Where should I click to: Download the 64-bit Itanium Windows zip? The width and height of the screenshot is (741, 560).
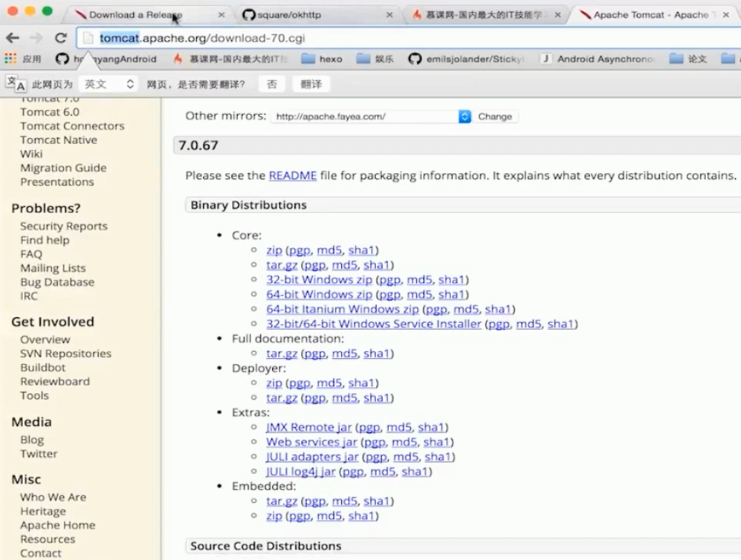(x=342, y=309)
